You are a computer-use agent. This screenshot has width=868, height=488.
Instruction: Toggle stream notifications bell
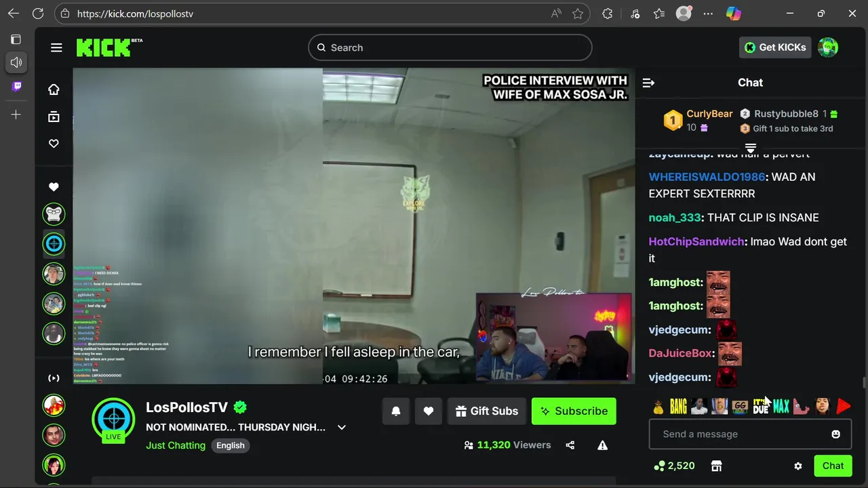pyautogui.click(x=396, y=411)
